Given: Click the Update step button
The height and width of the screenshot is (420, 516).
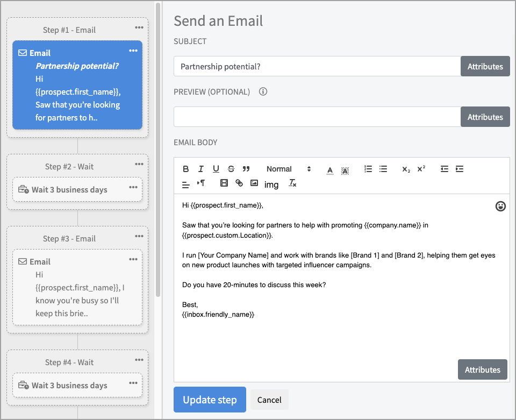Looking at the screenshot, I should (x=210, y=400).
